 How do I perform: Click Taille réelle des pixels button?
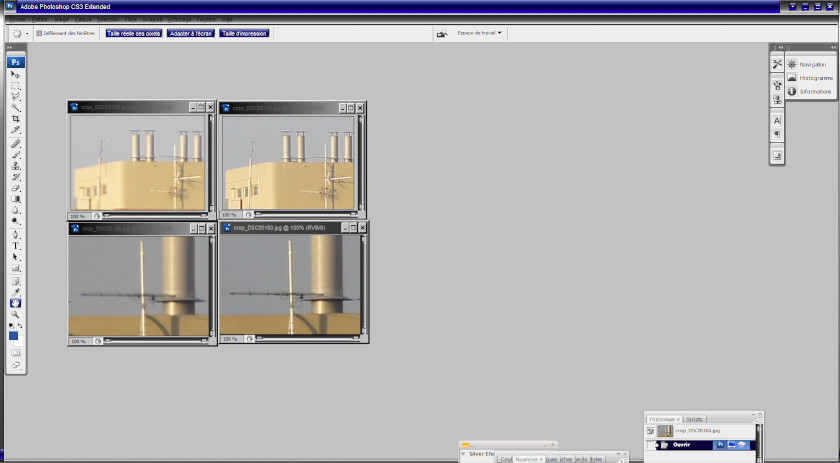133,33
